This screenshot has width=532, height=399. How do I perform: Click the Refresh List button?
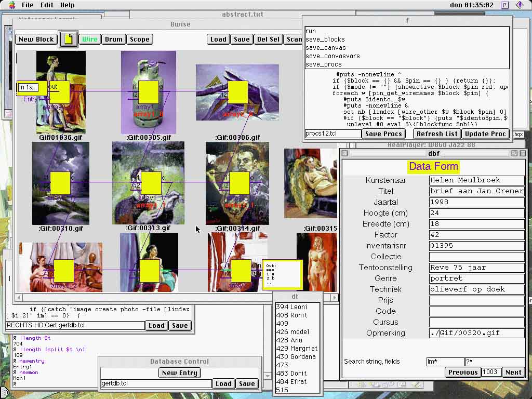tap(437, 134)
